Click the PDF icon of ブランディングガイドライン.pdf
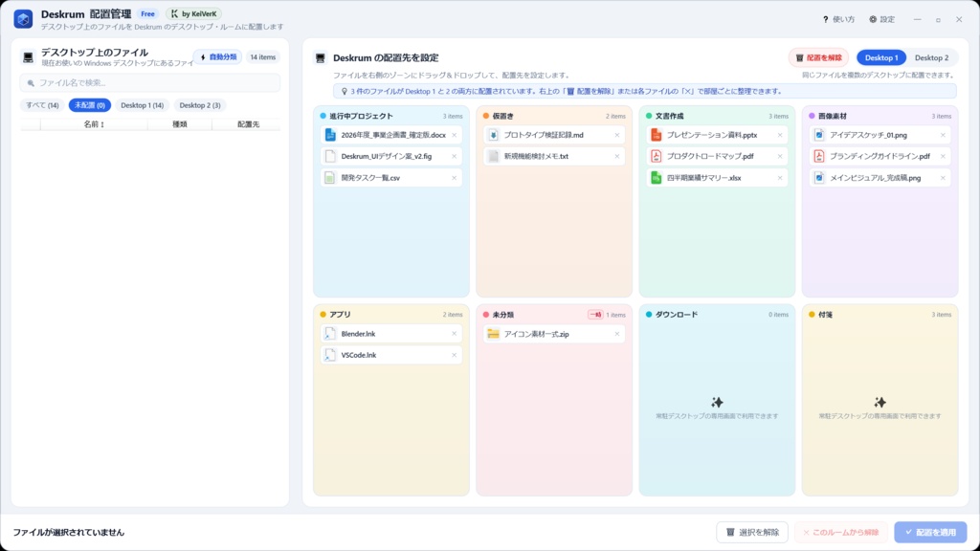 (819, 156)
